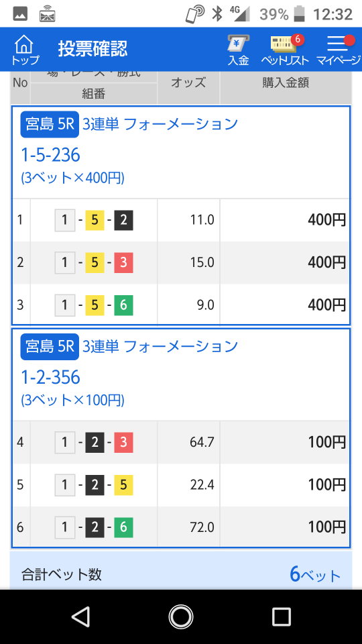
Task: Tap the 入金 deposit icon
Action: click(239, 50)
